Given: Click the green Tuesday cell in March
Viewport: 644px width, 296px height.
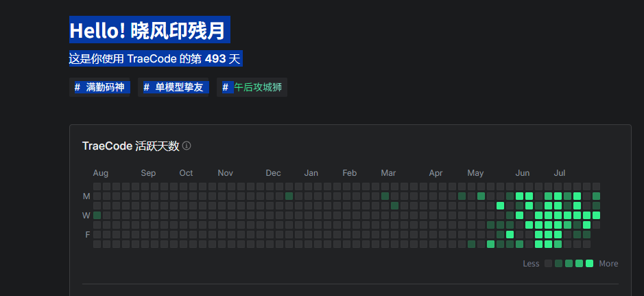Looking at the screenshot, I should point(394,205).
